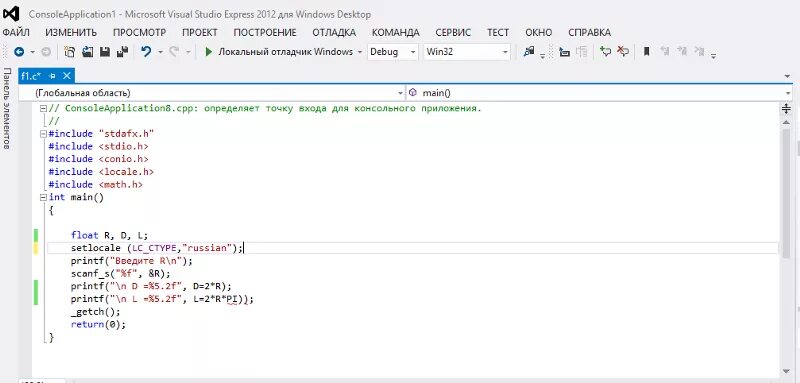
Task: Switch to the f1.c* document tab
Action: coord(31,76)
